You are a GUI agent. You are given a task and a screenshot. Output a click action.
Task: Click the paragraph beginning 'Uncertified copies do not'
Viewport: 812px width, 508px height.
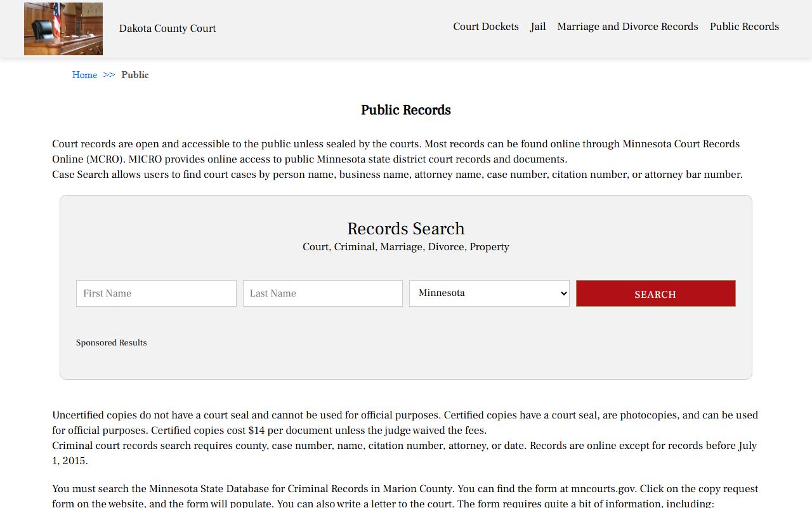405,423
